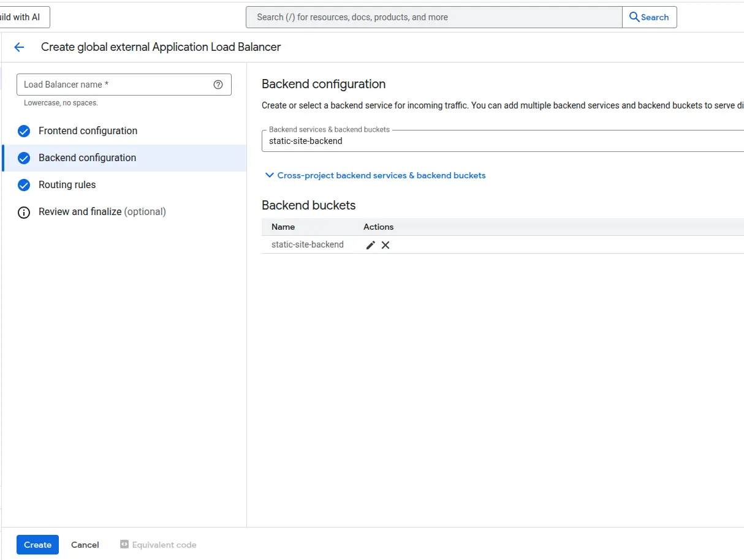Click the static-site-backend row in Backend buckets
Image resolution: width=744 pixels, height=560 pixels.
pos(307,244)
